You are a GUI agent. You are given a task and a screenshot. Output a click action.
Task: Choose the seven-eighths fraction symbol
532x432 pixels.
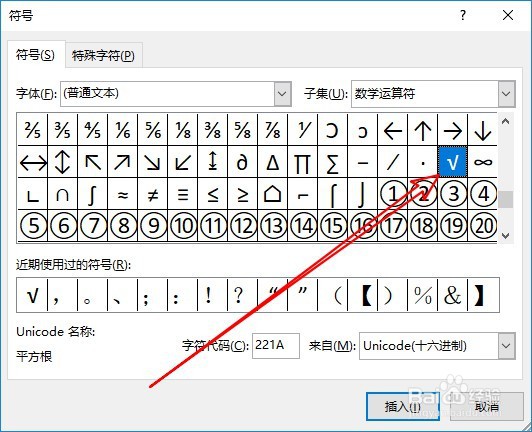(x=272, y=130)
